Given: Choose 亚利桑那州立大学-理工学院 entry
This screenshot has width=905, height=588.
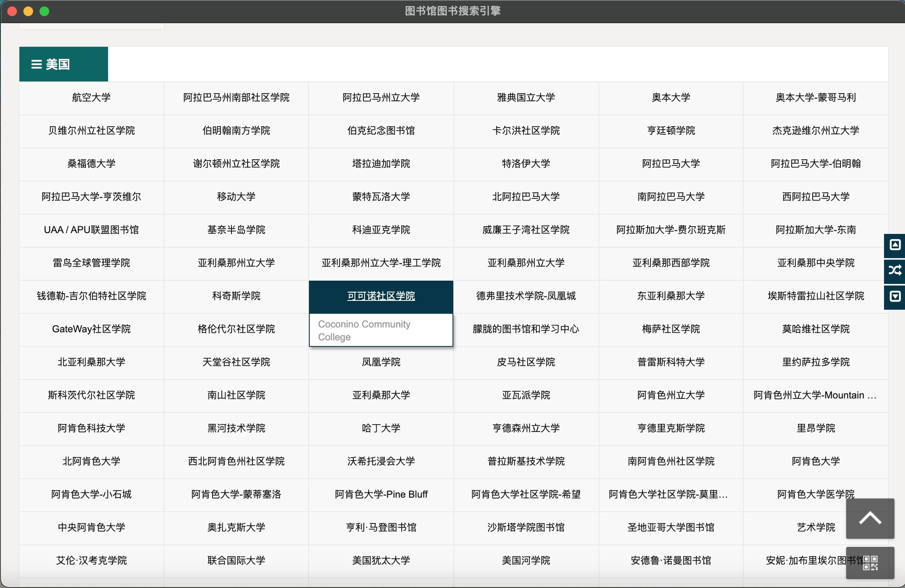Looking at the screenshot, I should point(381,263).
